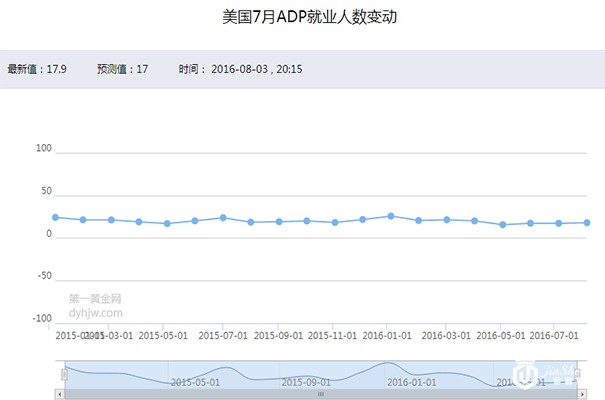Click the 预测值：17 forecast value text

click(x=122, y=69)
